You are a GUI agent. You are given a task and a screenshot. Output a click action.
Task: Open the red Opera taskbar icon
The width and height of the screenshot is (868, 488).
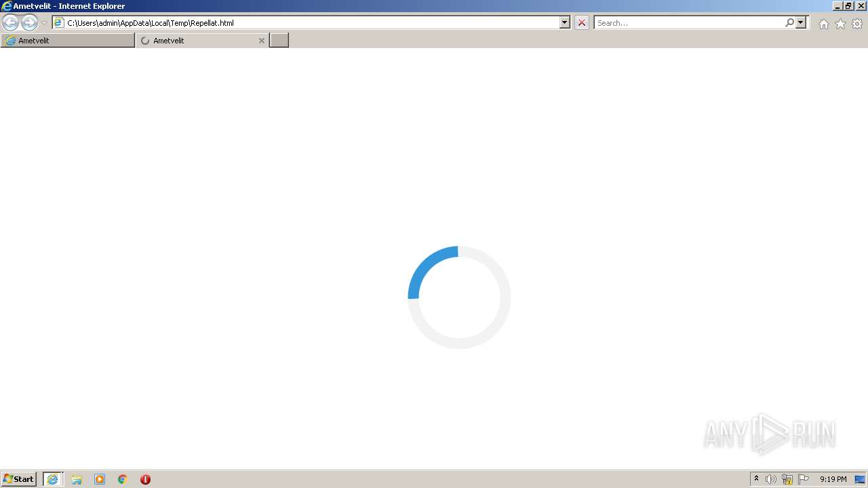point(145,479)
